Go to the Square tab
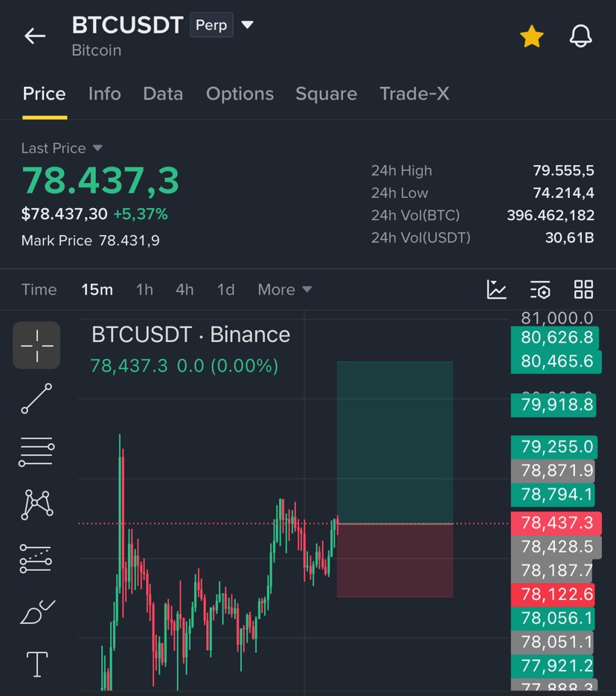The width and height of the screenshot is (616, 696). click(x=327, y=94)
